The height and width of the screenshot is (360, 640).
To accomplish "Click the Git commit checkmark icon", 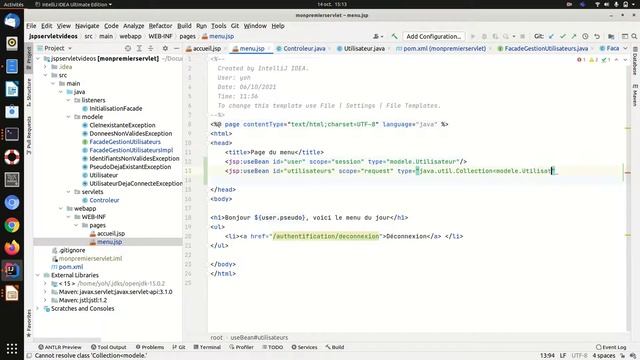I will tap(563, 36).
